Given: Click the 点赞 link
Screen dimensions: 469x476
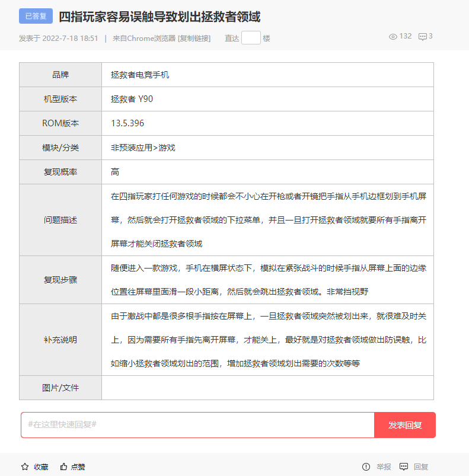Looking at the screenshot, I should tap(78, 467).
